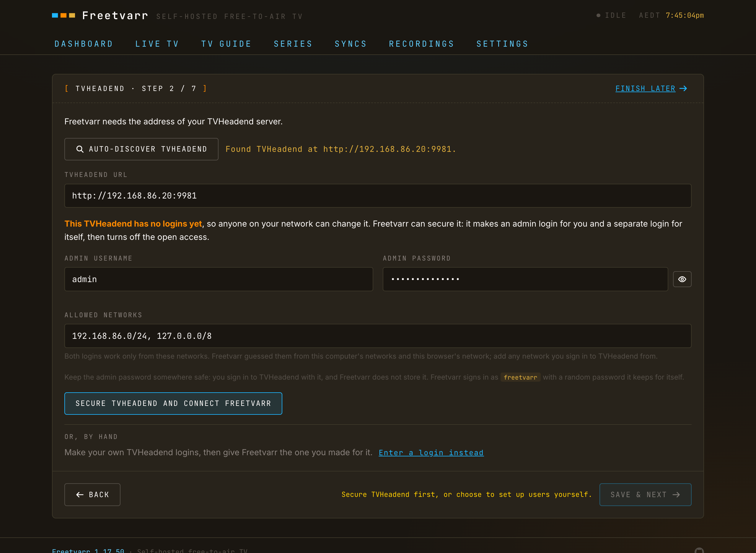Screen dimensions: 756x553
Task: Go to Series tab
Action: (293, 44)
